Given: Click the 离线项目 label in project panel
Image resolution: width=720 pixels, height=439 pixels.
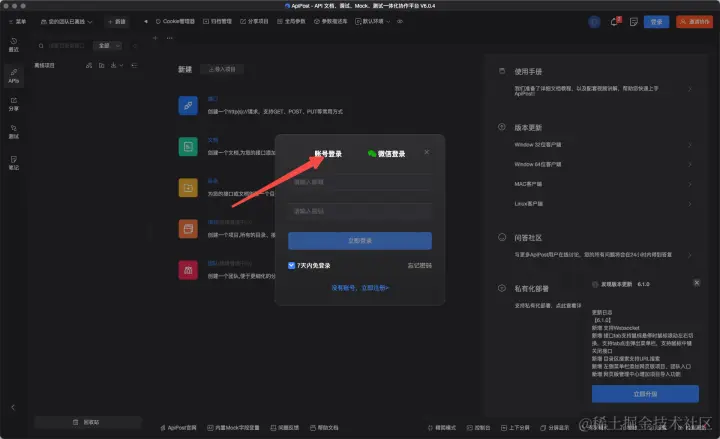Looking at the screenshot, I should pyautogui.click(x=44, y=66).
